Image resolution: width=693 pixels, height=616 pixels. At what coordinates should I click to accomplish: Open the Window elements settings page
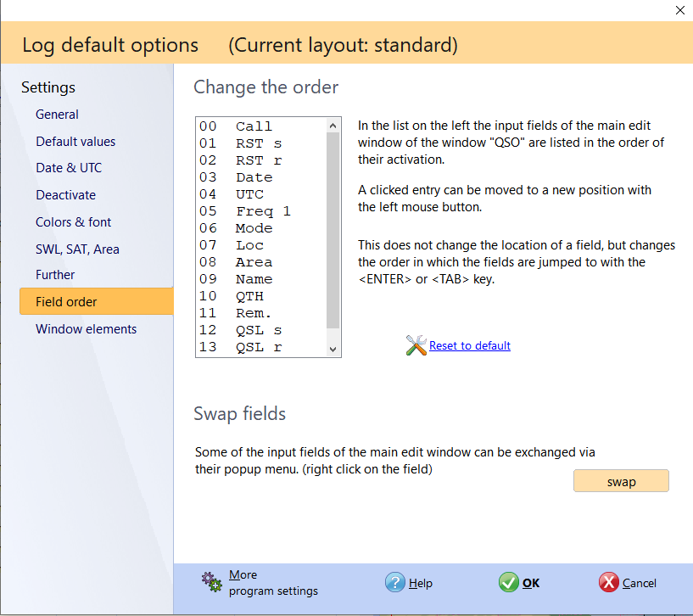pos(87,329)
